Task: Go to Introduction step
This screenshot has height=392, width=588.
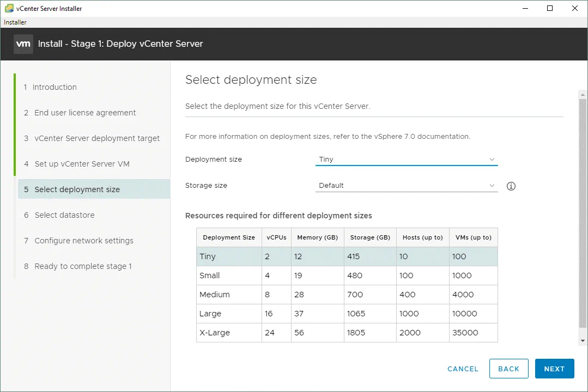Action: tap(54, 87)
